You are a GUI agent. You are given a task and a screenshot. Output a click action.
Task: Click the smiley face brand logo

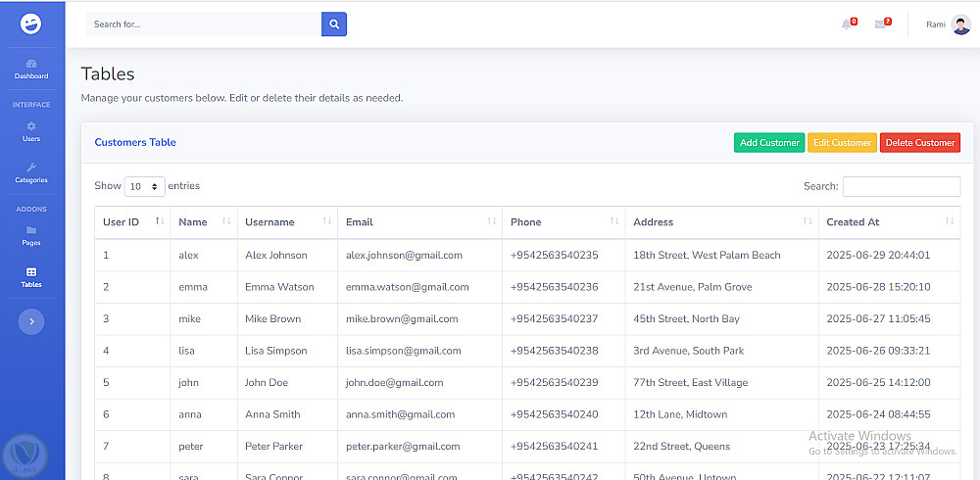click(30, 24)
